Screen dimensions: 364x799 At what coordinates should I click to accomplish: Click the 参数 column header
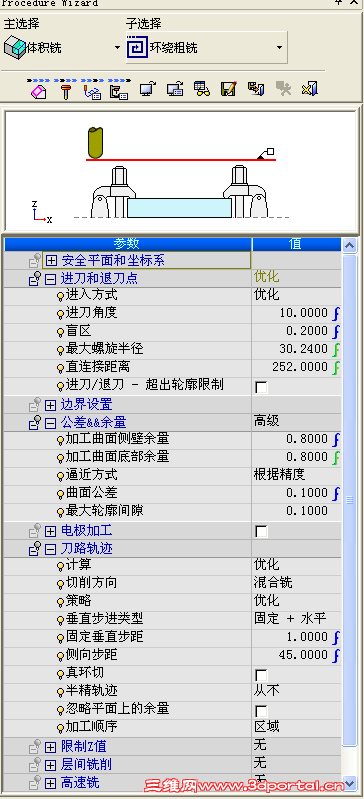[x=128, y=244]
